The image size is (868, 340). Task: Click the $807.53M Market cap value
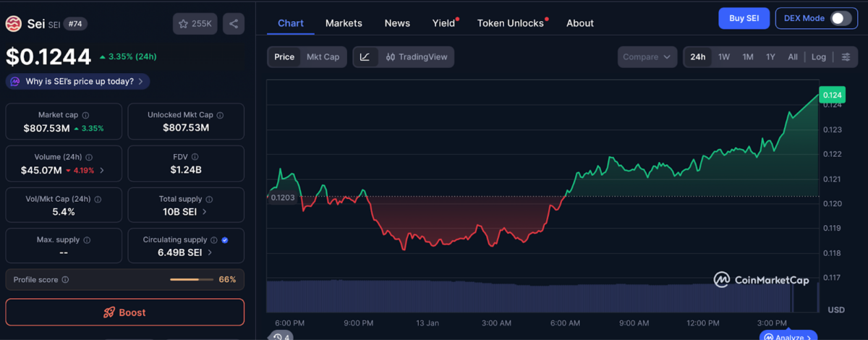46,128
